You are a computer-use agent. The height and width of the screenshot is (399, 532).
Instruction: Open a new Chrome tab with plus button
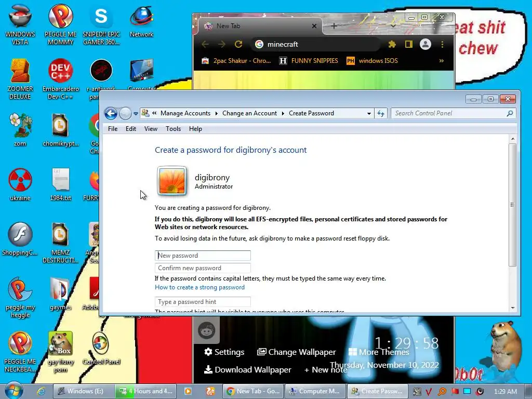pyautogui.click(x=334, y=26)
